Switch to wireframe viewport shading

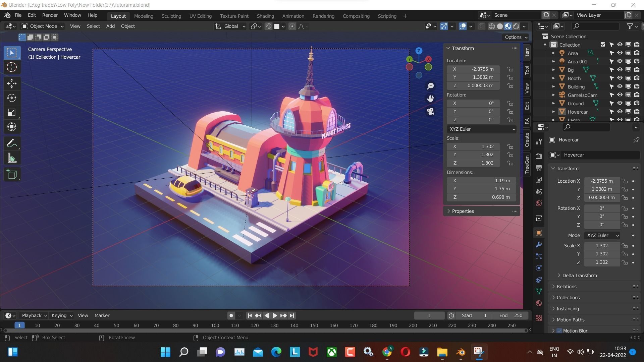(x=492, y=26)
